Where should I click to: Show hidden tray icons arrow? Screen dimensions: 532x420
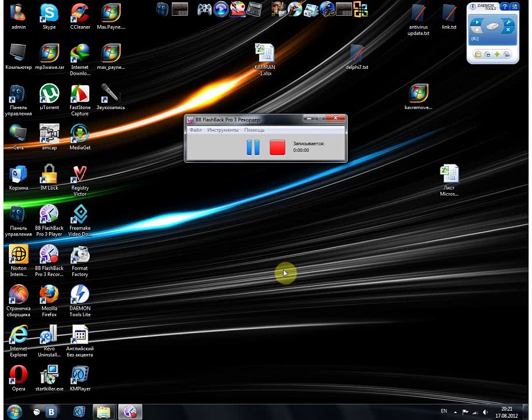point(455,412)
